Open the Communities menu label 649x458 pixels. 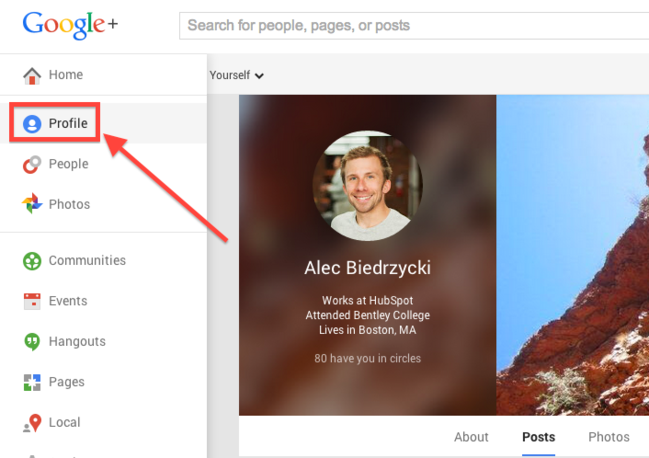(x=87, y=261)
